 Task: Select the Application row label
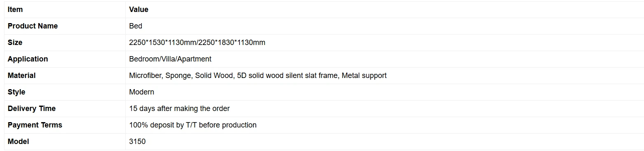pyautogui.click(x=65, y=59)
